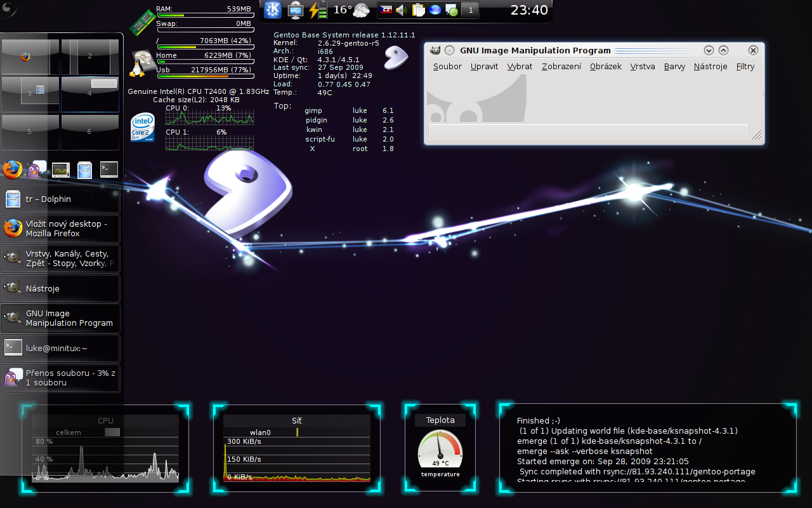Viewport: 812px width, 508px height.
Task: Launch the file manager from quick launcher
Action: click(x=84, y=170)
